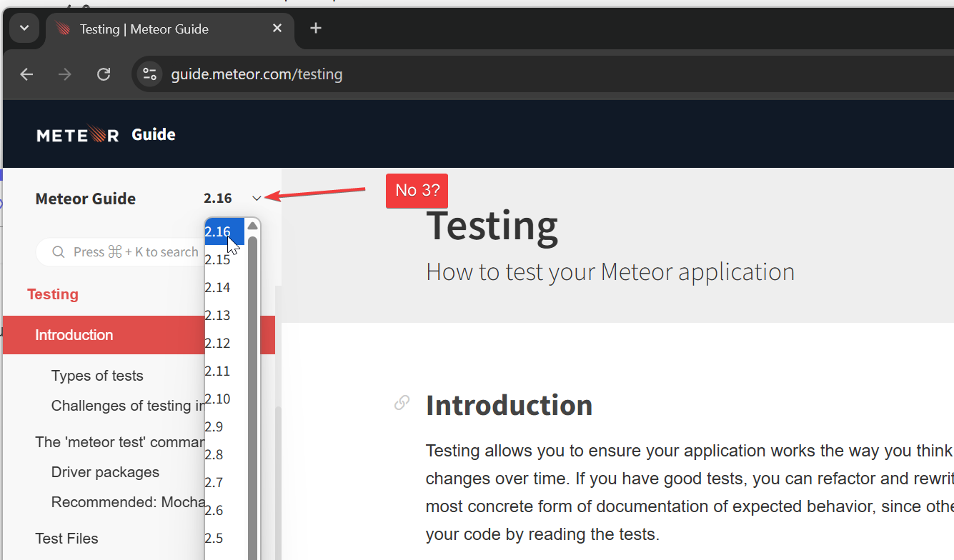
Task: Click the Introduction heading in article
Action: click(x=509, y=405)
